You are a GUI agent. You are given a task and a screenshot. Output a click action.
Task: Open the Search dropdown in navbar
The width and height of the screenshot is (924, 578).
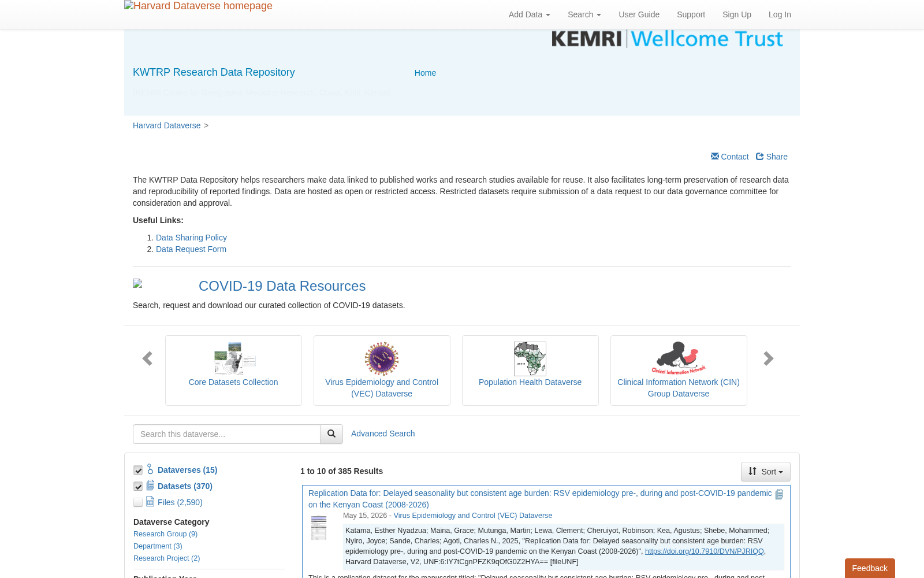584,14
